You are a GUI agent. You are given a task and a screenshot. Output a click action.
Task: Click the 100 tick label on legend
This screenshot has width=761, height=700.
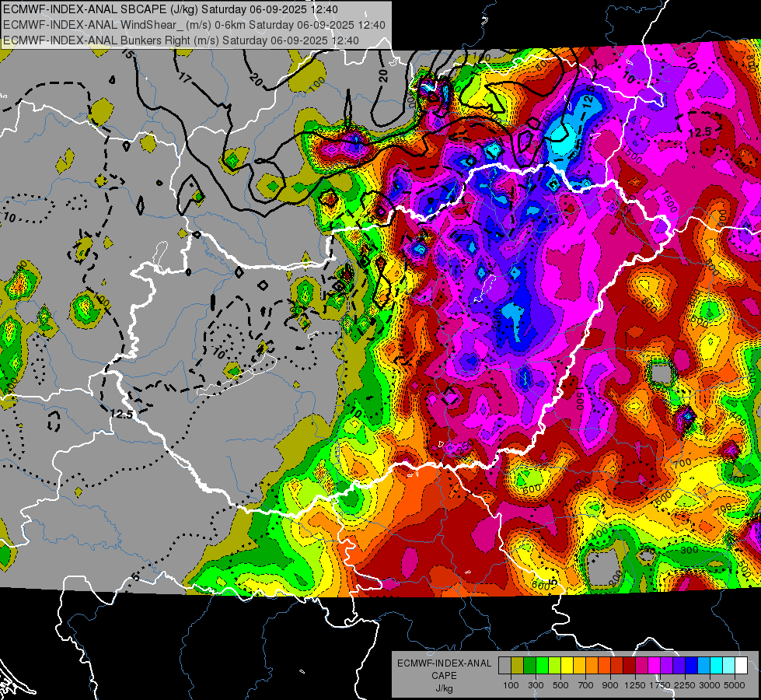tap(511, 685)
